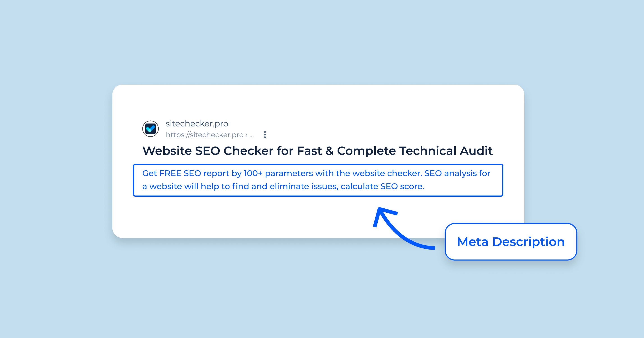Click the breadcrumb chevron after the URL

pos(247,135)
